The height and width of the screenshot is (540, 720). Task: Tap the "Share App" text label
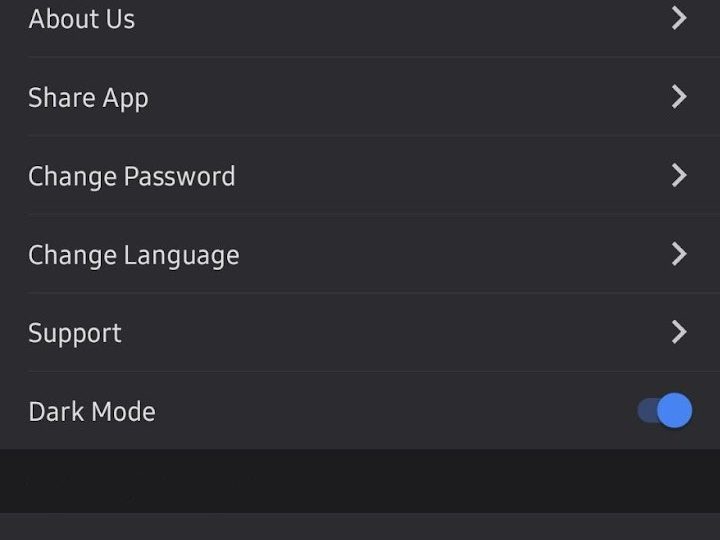[88, 98]
